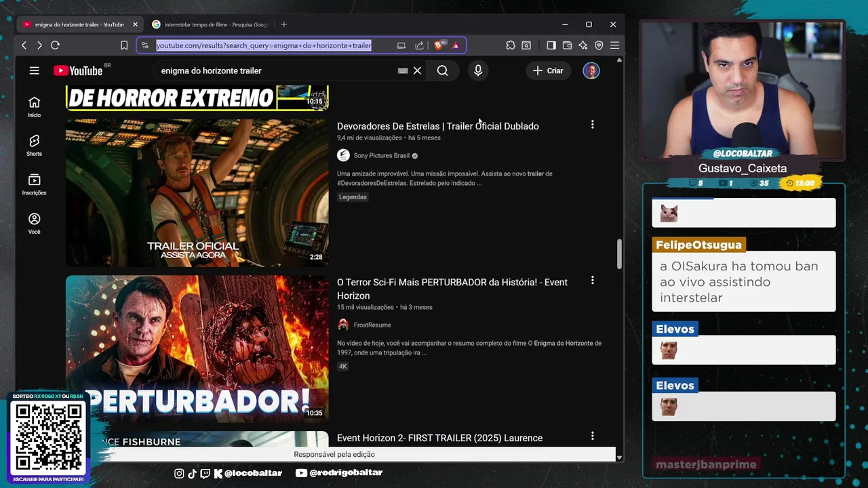
Task: Click Sony Pictures Brasil channel avatar
Action: click(x=343, y=156)
